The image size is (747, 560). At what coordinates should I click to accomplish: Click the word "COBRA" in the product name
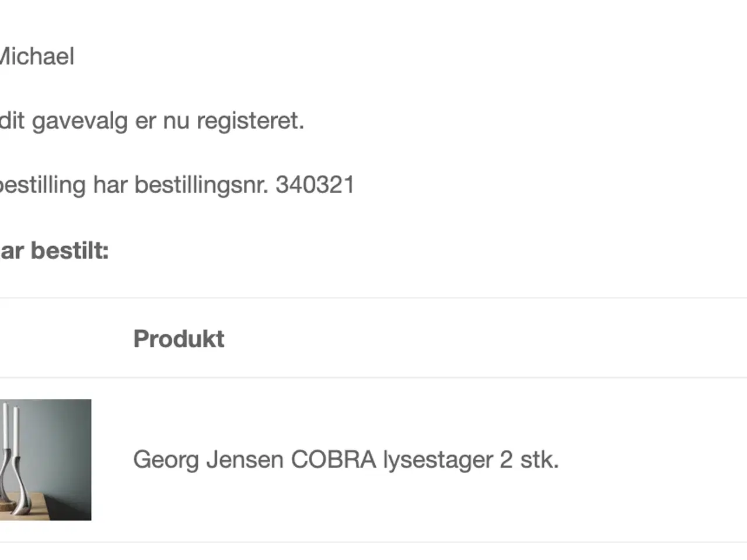pos(333,460)
